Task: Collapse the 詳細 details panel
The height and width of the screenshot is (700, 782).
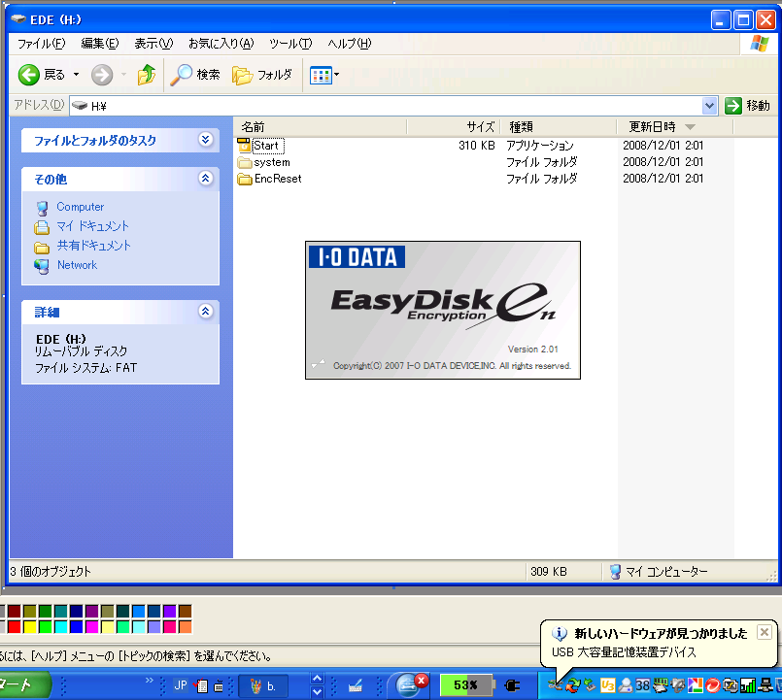Action: pos(205,312)
